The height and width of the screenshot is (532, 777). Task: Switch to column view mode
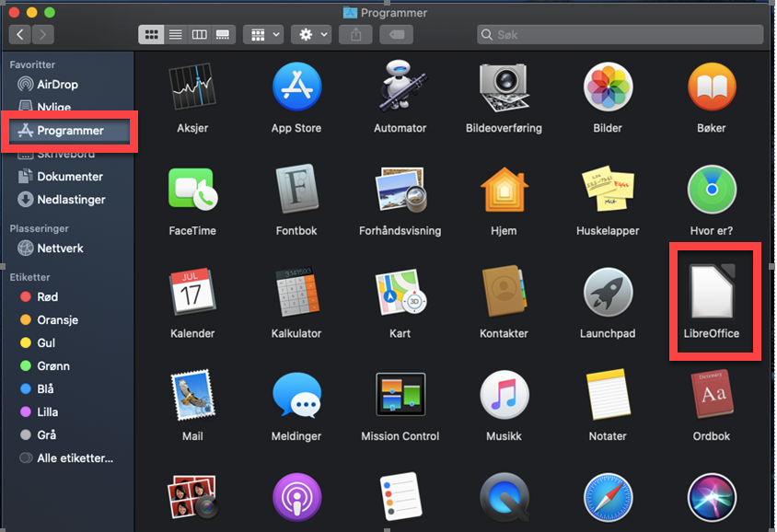click(x=199, y=35)
